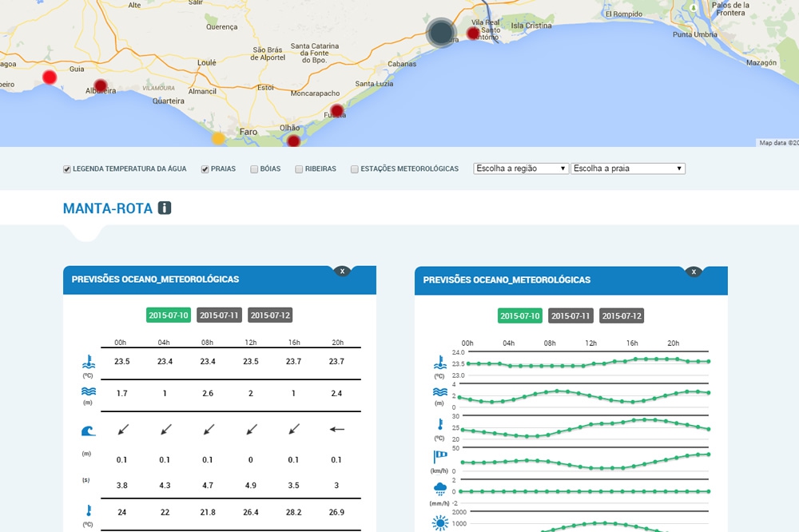Click Isla Cristina label on the map
The width and height of the screenshot is (799, 532).
click(531, 26)
